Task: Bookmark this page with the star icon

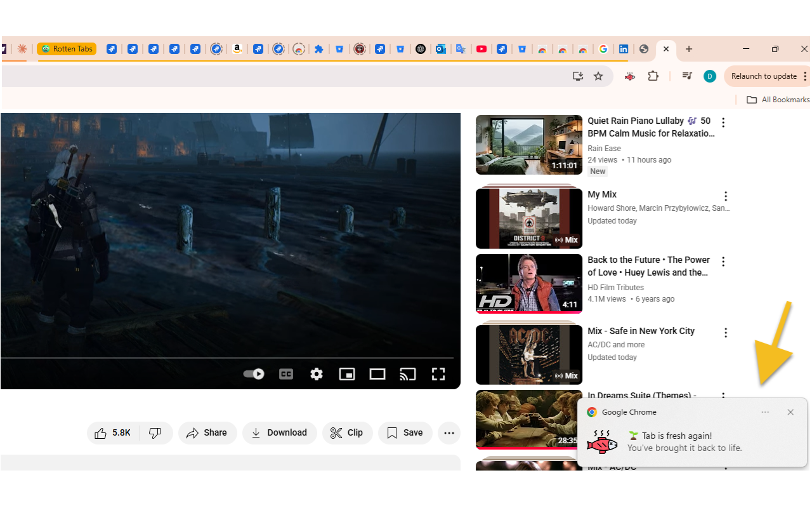Action: pyautogui.click(x=598, y=76)
